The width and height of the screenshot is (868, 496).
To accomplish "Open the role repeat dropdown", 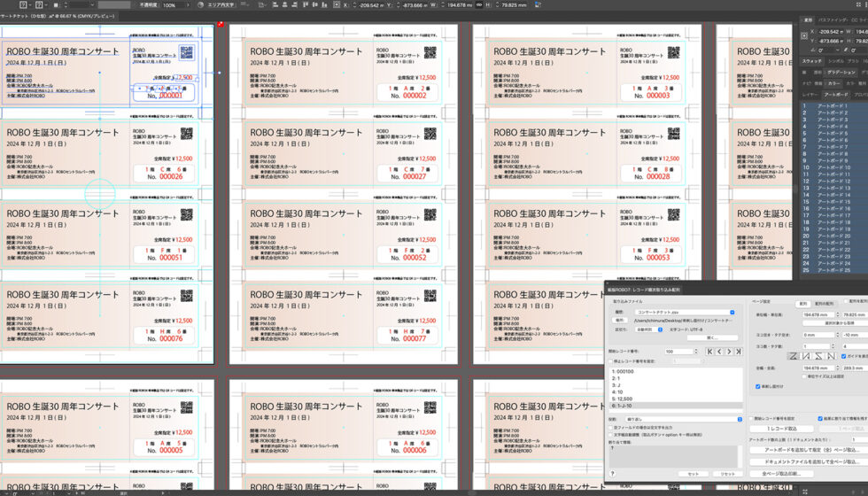I will (x=684, y=419).
